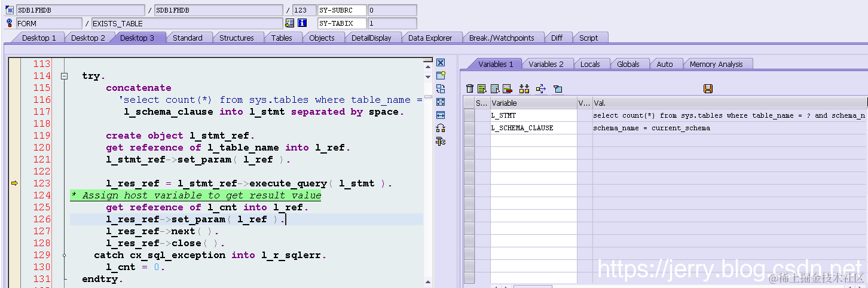The height and width of the screenshot is (288, 868).
Task: Switch to Desktop 2 tab
Action: [x=88, y=38]
